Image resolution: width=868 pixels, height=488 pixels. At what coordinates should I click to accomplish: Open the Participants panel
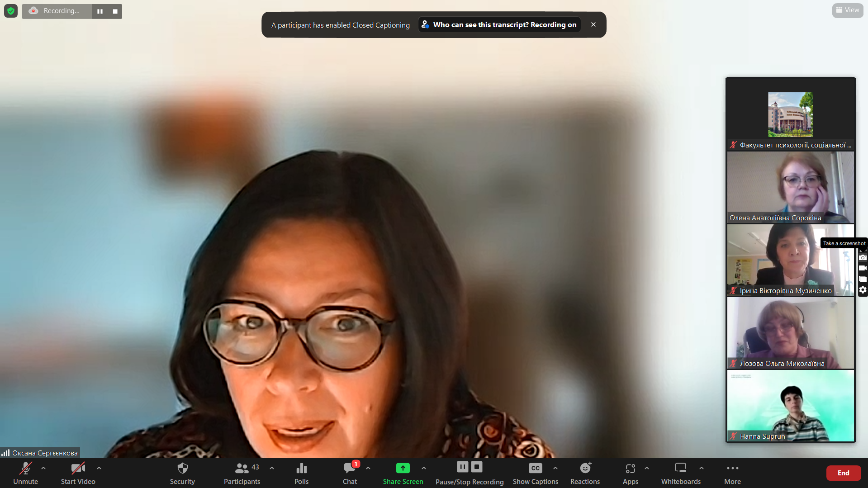242,473
